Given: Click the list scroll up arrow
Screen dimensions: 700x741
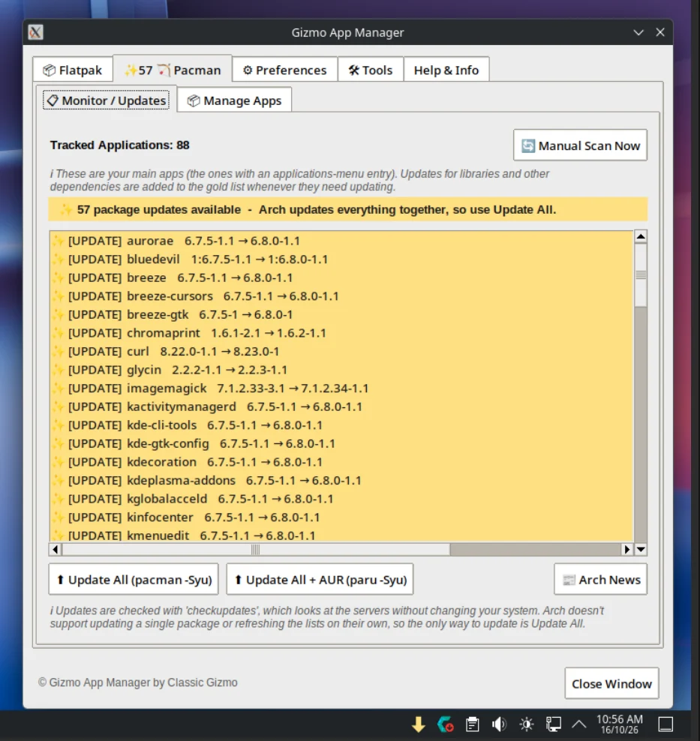Looking at the screenshot, I should tap(641, 236).
